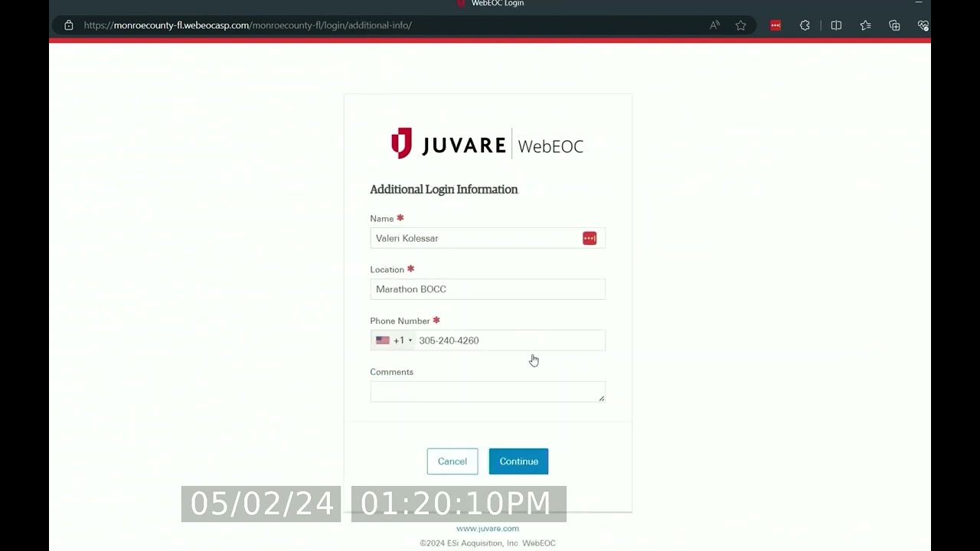Click the Location label
The image size is (980, 551).
pos(387,270)
